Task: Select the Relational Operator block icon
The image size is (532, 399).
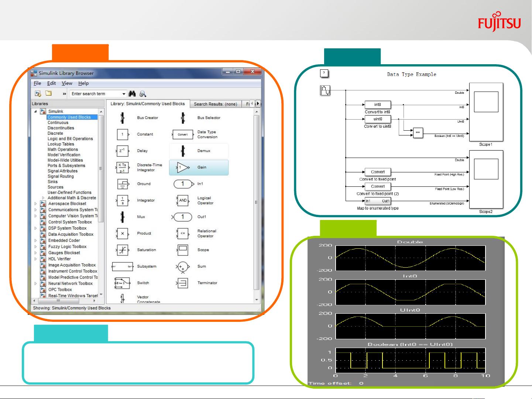Action: click(183, 233)
